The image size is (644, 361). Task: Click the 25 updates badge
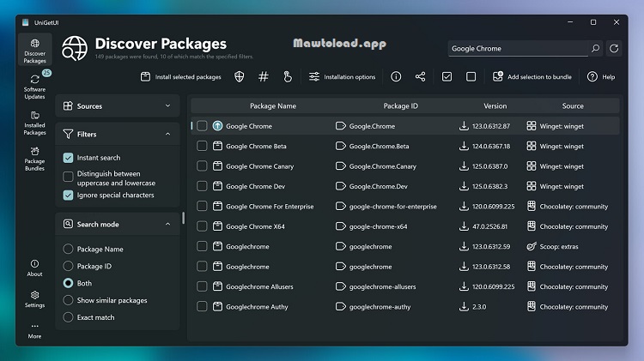tap(47, 73)
